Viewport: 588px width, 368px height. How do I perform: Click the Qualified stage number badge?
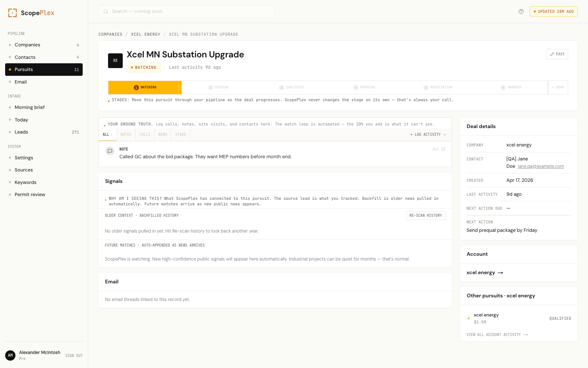point(282,88)
